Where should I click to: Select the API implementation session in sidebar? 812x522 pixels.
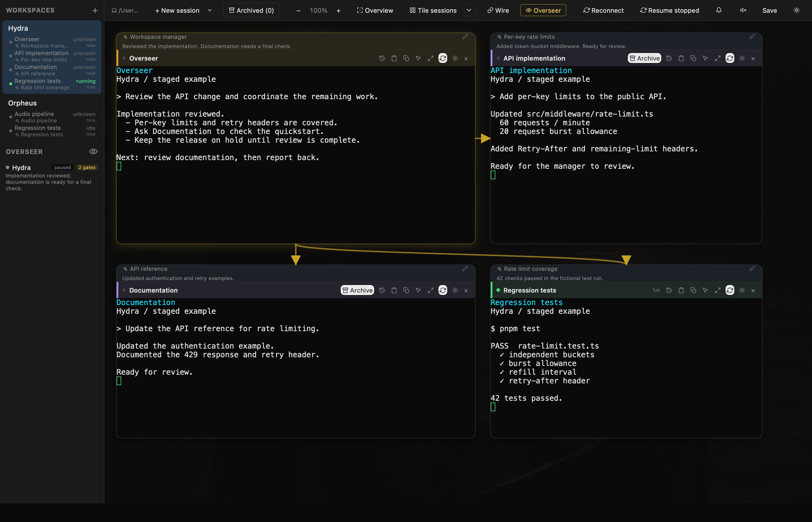click(x=52, y=56)
